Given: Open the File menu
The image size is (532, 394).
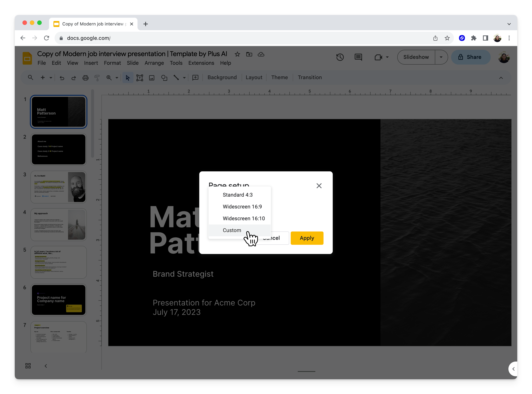Looking at the screenshot, I should click(x=42, y=63).
